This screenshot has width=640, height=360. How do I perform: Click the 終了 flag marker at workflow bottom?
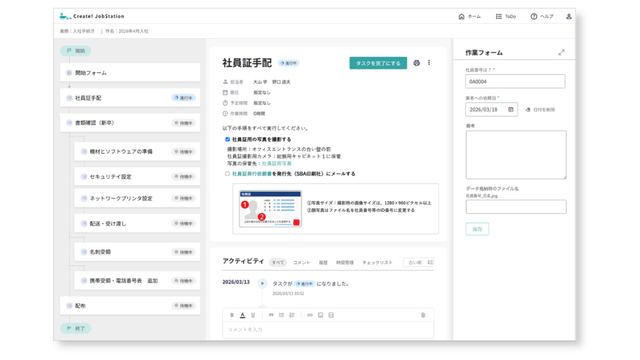pyautogui.click(x=76, y=328)
